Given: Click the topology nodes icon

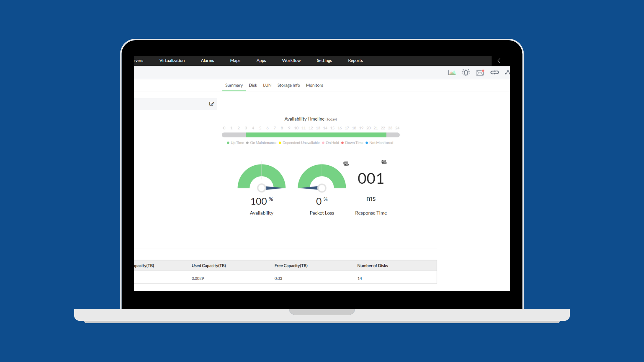Looking at the screenshot, I should tap(507, 72).
